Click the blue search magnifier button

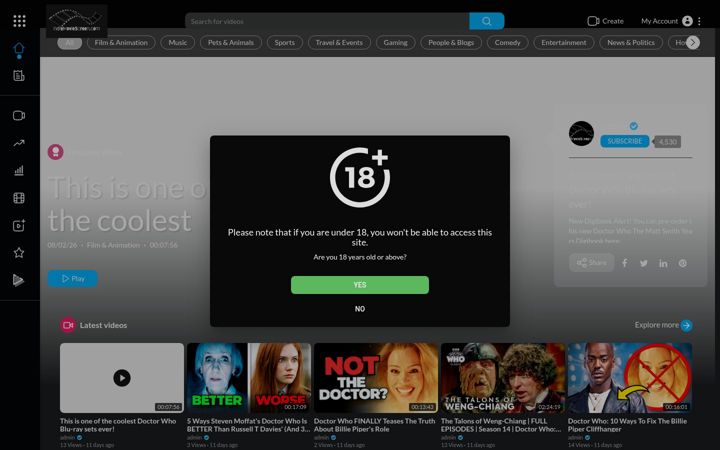(x=487, y=21)
